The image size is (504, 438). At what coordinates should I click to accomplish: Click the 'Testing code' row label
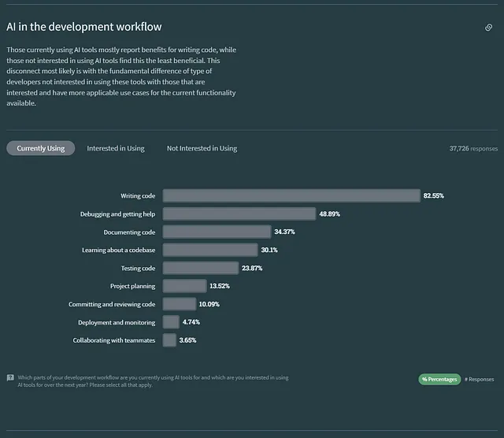click(x=139, y=268)
